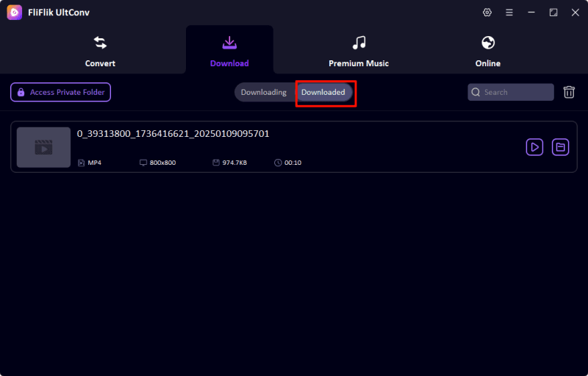
Task: Select the Download tab
Action: [x=229, y=50]
